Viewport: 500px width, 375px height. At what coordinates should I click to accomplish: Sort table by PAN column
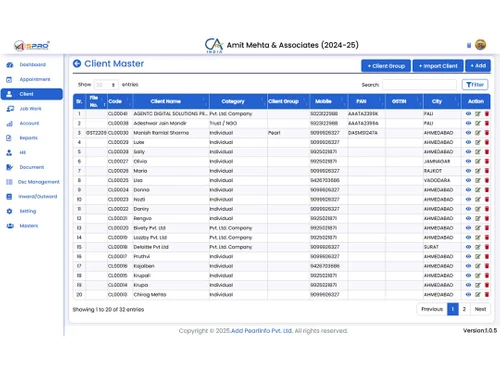366,101
